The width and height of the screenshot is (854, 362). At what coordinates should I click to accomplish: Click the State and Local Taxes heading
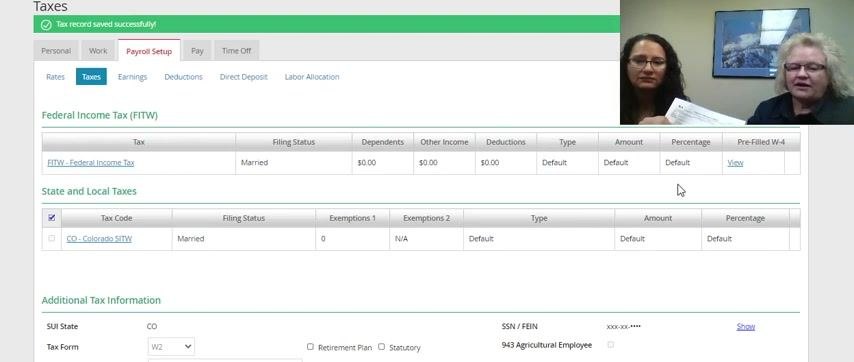point(89,192)
